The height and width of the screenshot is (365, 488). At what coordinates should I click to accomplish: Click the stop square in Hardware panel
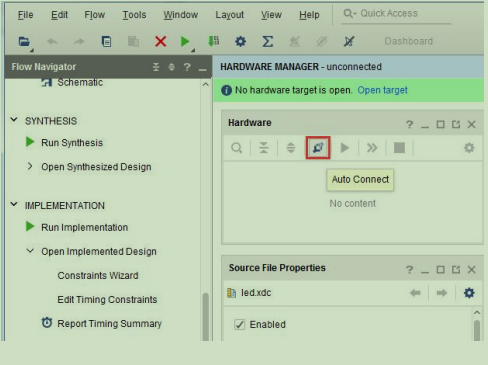coord(399,148)
